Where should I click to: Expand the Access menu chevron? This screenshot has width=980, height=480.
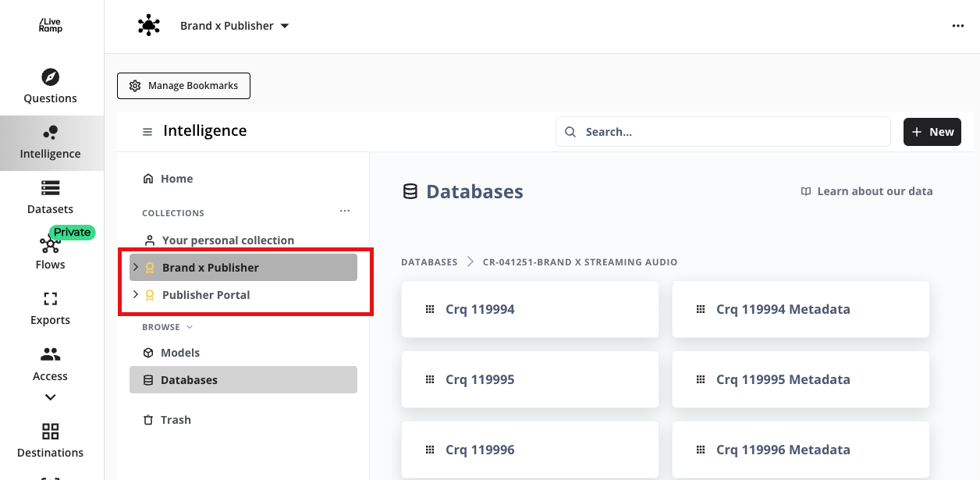(x=50, y=397)
